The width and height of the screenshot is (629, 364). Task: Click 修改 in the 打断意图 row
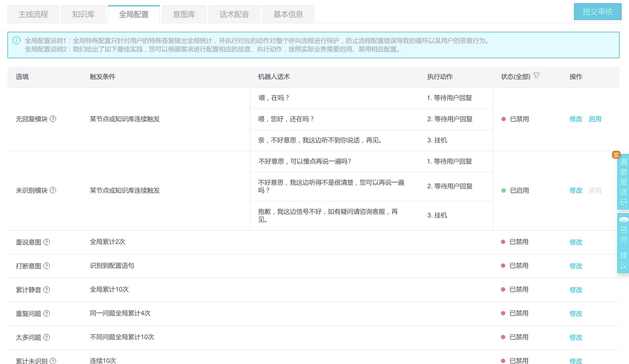576,266
